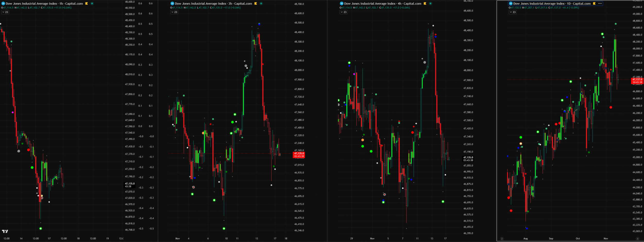Click red 47,135.0 price label on 3h chart

pos(299,155)
